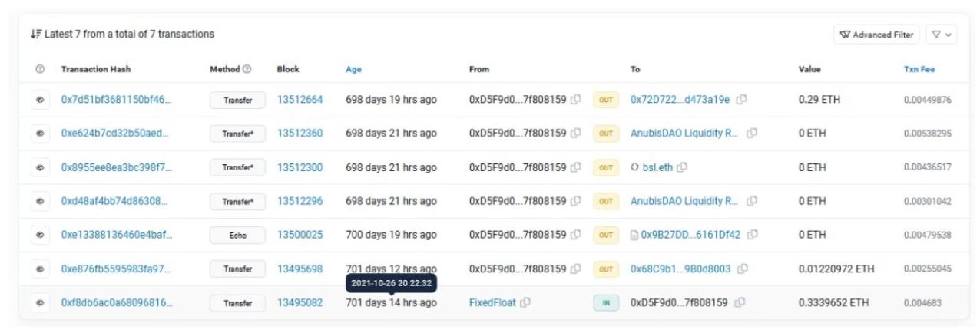This screenshot has height=333, width=980.
Task: Open block 13512664
Action: click(x=300, y=100)
